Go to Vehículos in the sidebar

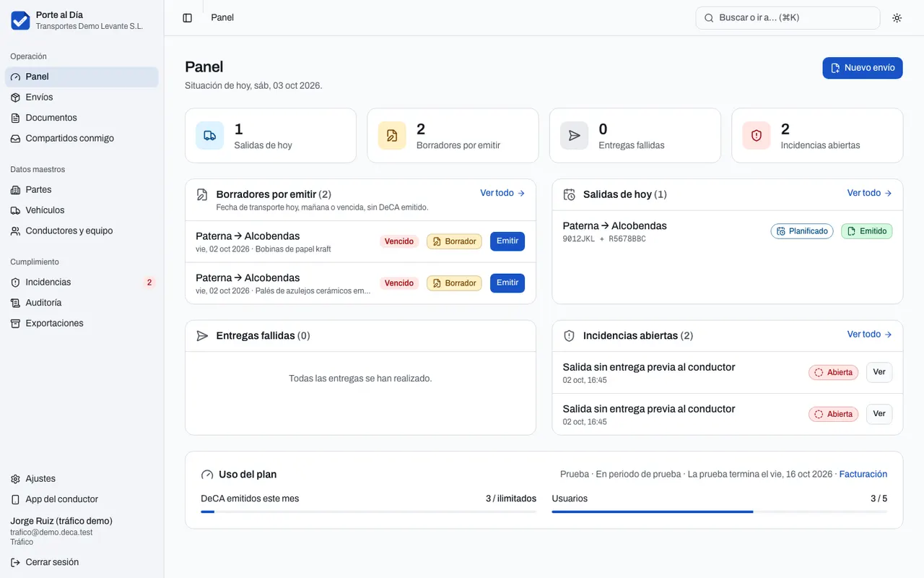82,210
